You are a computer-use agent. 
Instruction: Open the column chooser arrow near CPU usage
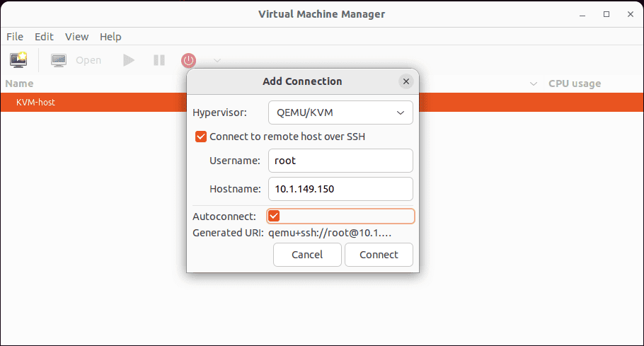point(533,83)
